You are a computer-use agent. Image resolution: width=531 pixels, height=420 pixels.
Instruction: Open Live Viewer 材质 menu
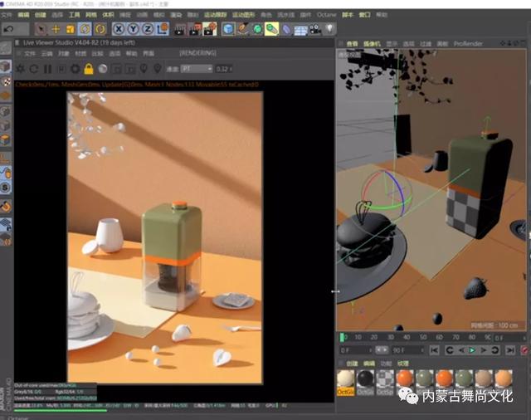(x=80, y=53)
